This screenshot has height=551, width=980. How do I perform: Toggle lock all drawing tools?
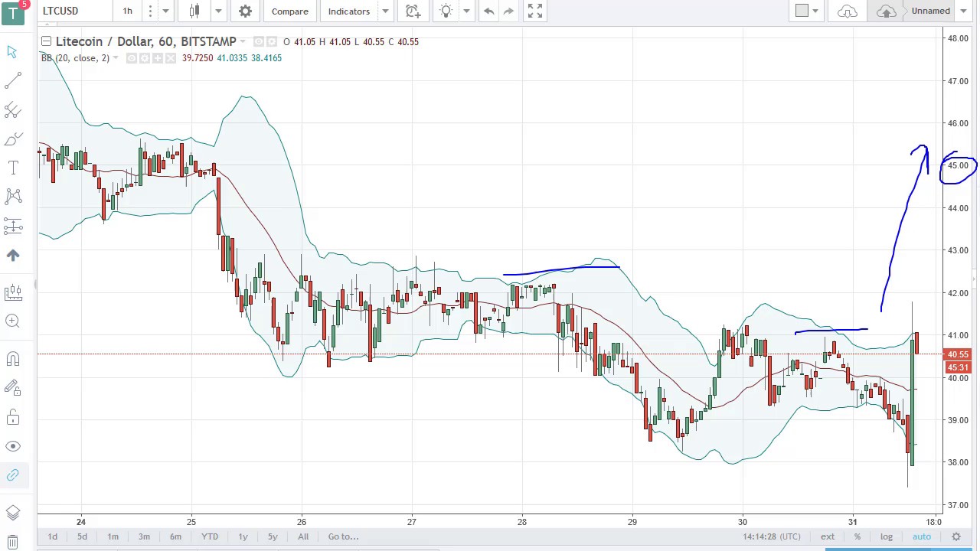click(12, 417)
